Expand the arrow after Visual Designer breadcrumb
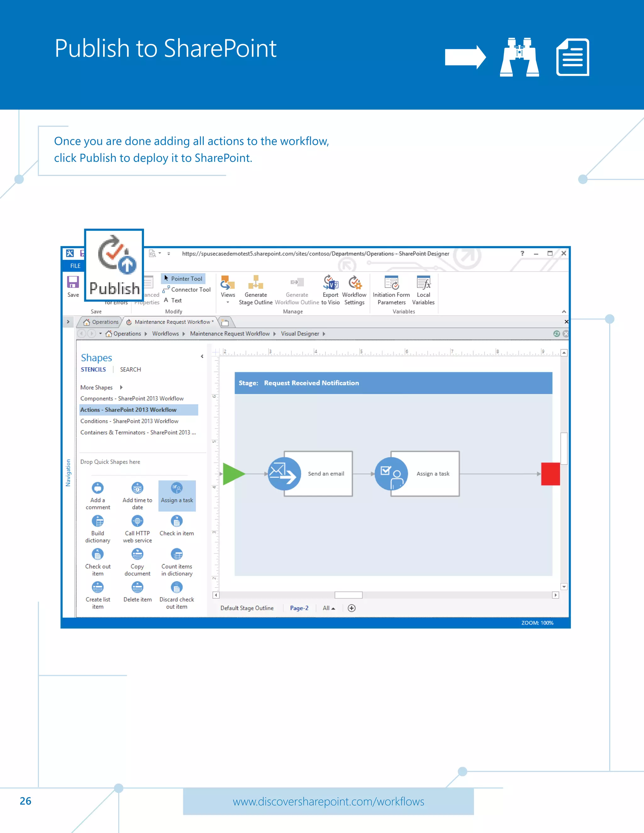Screen dimensions: 644x833 tap(324, 334)
